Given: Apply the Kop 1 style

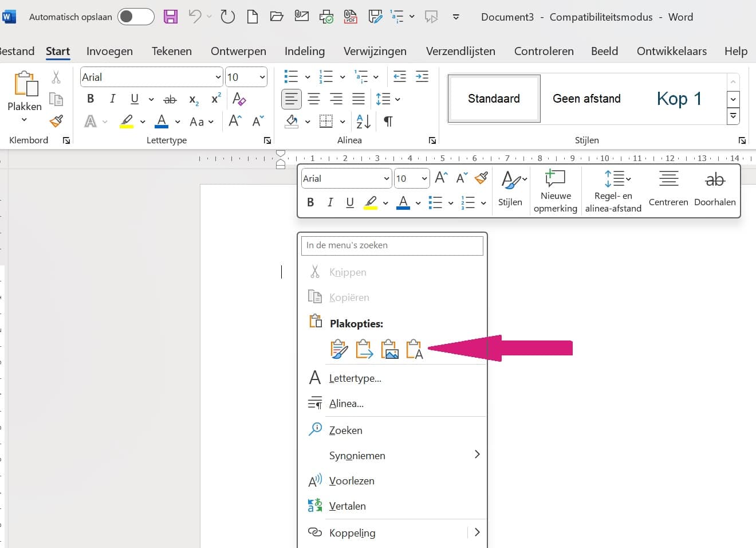Looking at the screenshot, I should point(679,99).
